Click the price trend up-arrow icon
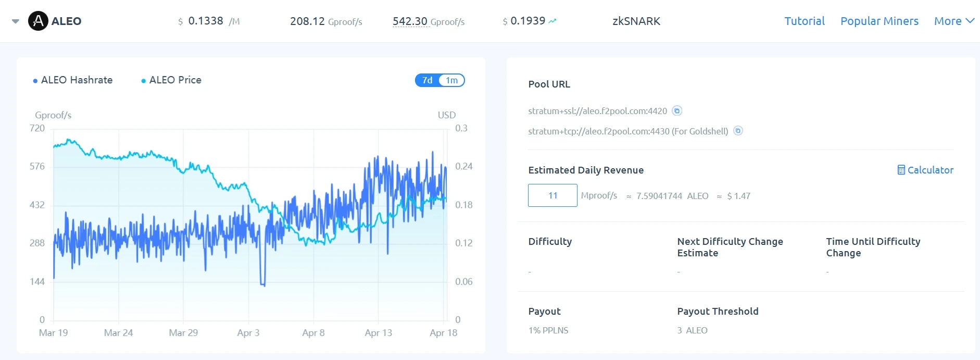The width and height of the screenshot is (980, 360). 552,21
